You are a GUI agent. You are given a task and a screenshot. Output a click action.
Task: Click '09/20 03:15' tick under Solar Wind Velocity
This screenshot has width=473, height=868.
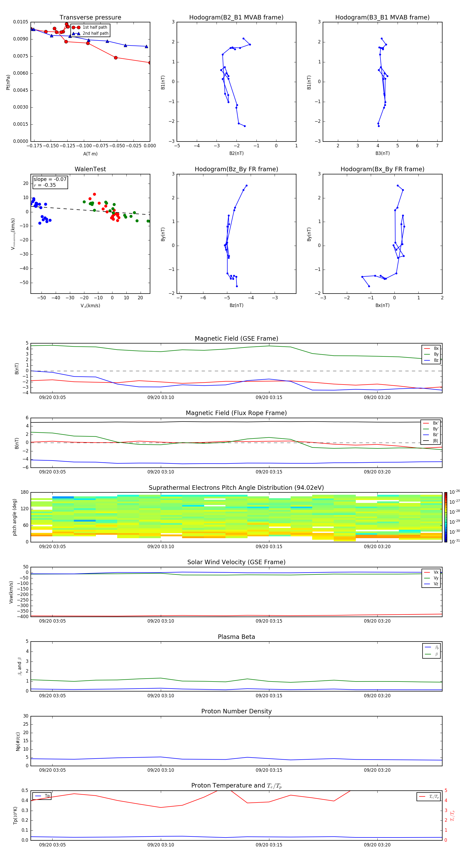(x=269, y=621)
